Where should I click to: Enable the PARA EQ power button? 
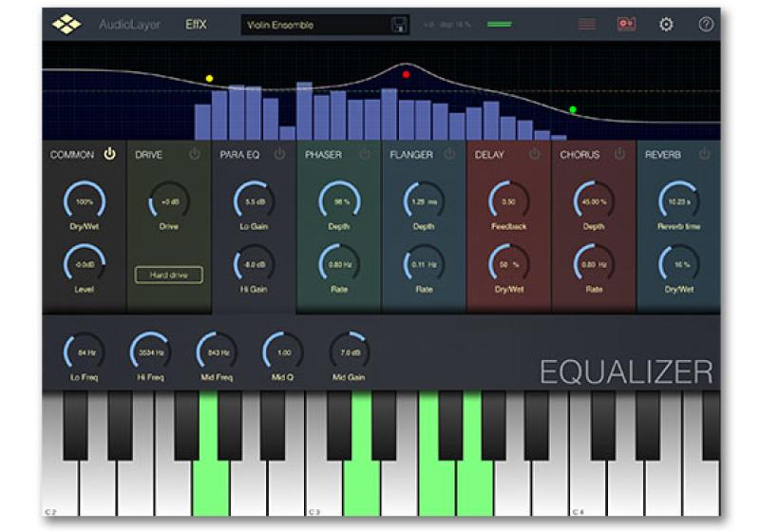pos(279,154)
